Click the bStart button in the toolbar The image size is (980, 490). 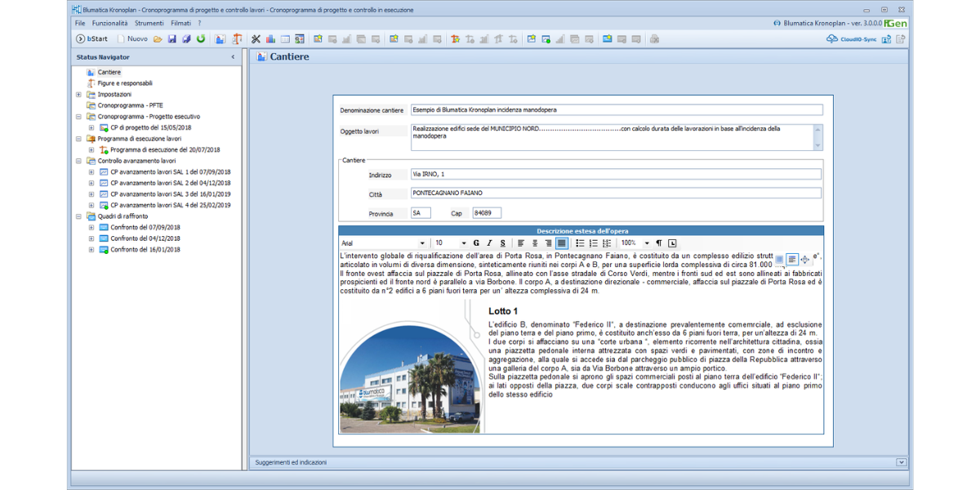(x=91, y=38)
